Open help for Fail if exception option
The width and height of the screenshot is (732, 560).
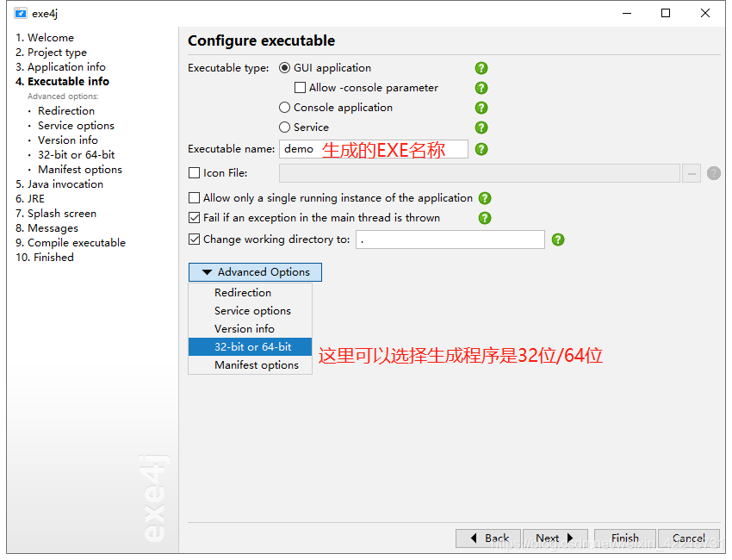pyautogui.click(x=485, y=218)
